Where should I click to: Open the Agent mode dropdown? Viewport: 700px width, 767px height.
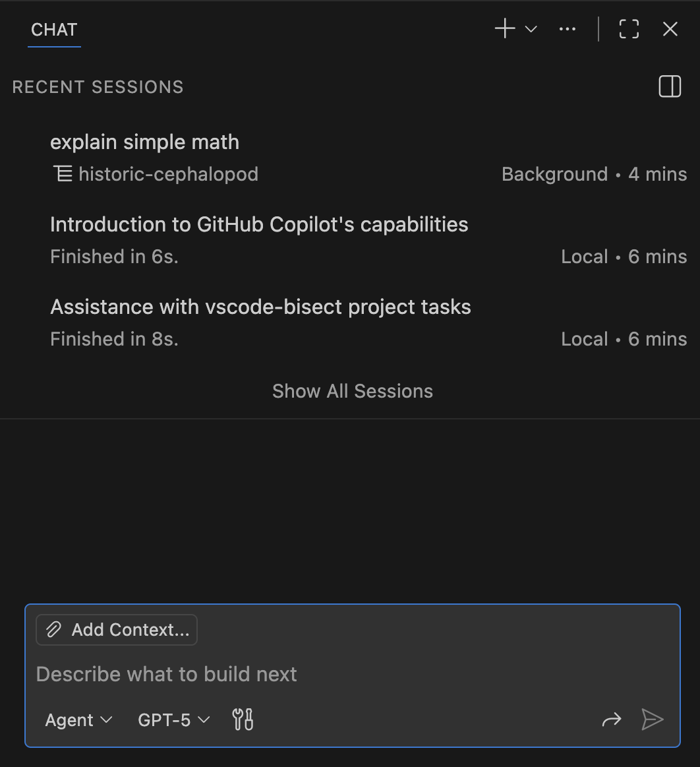[78, 720]
